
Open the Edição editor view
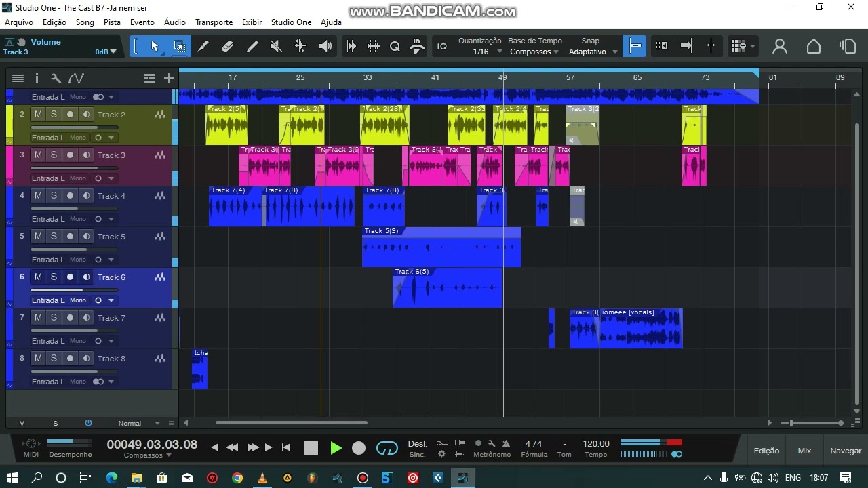click(766, 451)
